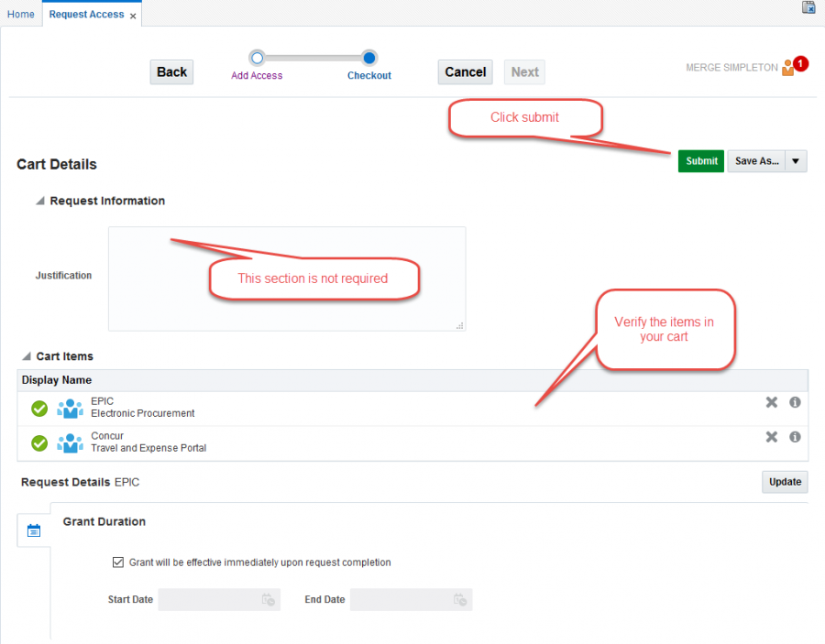Click the close-all-tabs icon at top right
Viewport: 825px width, 644px height.
[x=808, y=8]
